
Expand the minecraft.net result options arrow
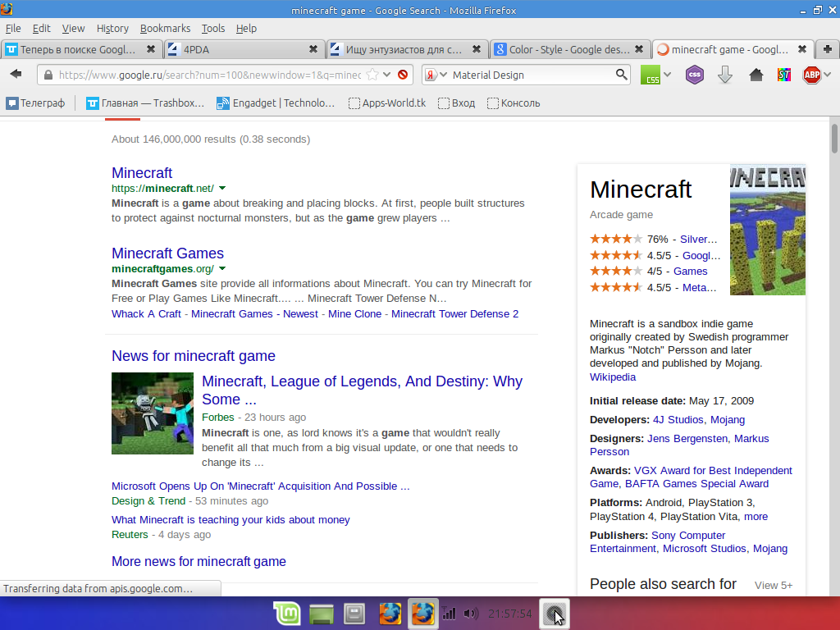coord(222,188)
